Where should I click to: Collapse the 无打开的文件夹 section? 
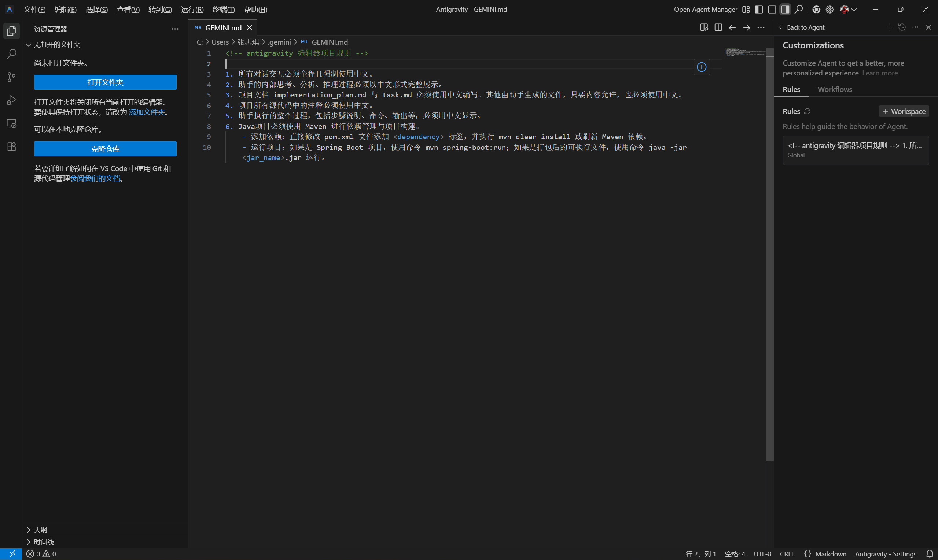(x=57, y=45)
